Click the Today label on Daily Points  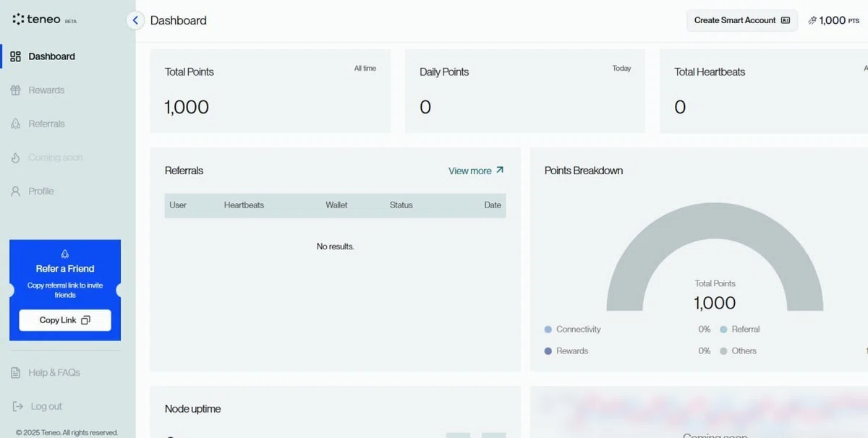click(622, 69)
